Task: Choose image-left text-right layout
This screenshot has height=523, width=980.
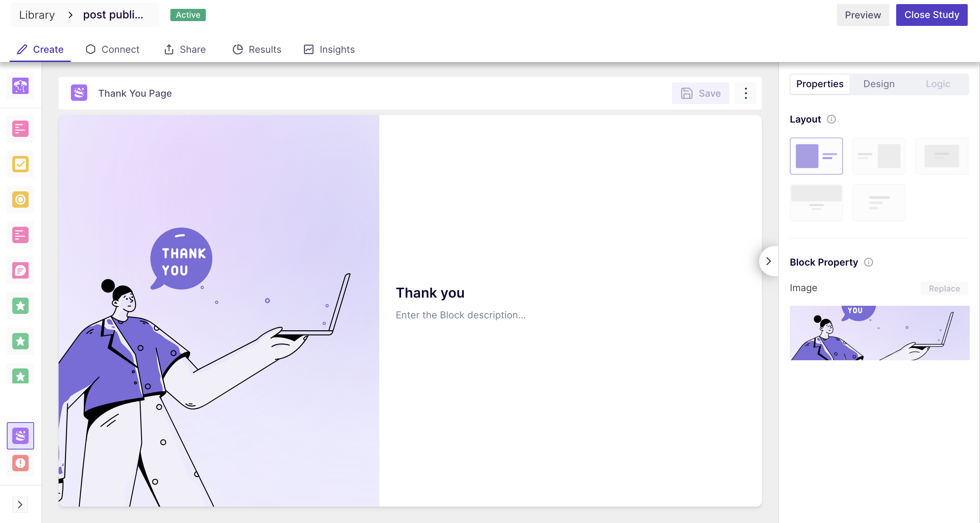Action: (816, 156)
